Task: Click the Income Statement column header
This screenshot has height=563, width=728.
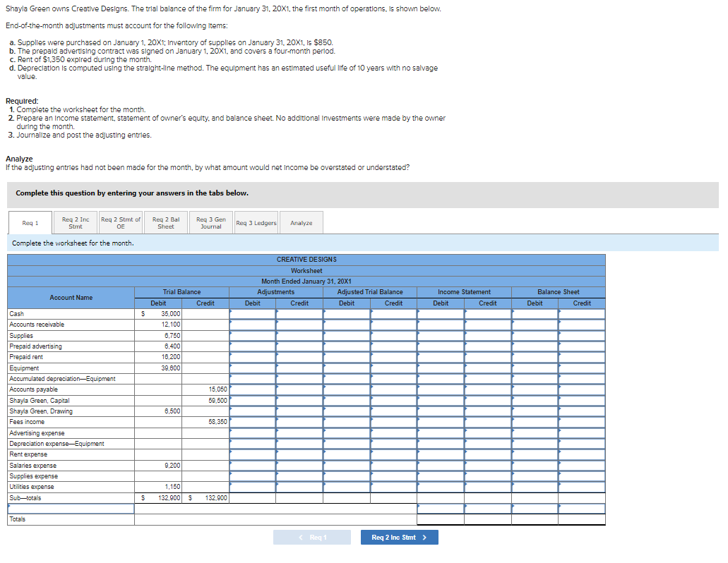Action: [464, 292]
